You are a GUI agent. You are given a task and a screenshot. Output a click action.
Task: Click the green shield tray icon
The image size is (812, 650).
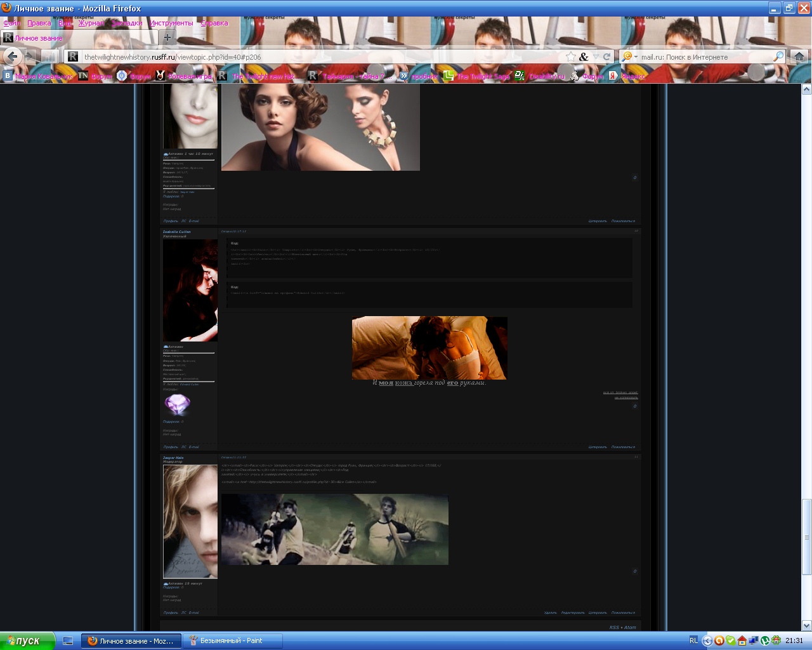pyautogui.click(x=730, y=640)
